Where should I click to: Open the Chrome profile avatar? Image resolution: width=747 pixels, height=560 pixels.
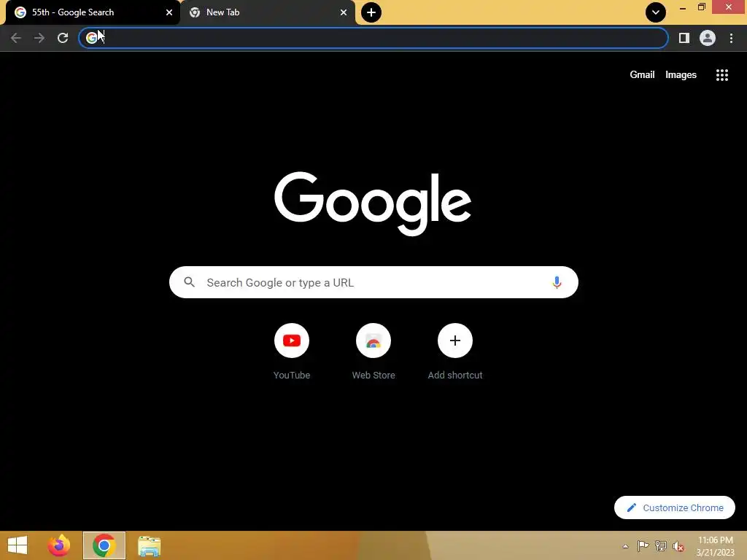click(708, 38)
